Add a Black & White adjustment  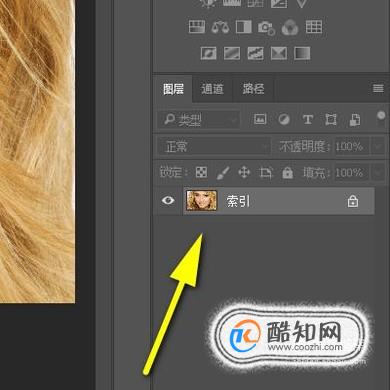244,27
